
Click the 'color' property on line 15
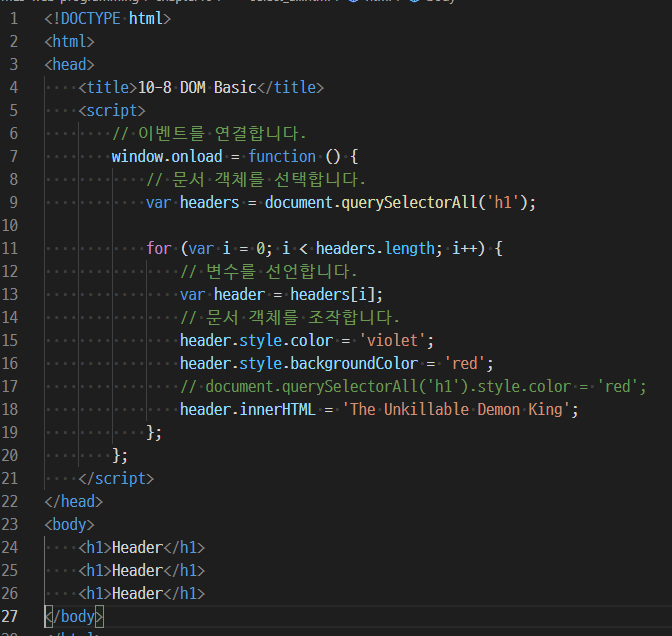[x=312, y=340]
